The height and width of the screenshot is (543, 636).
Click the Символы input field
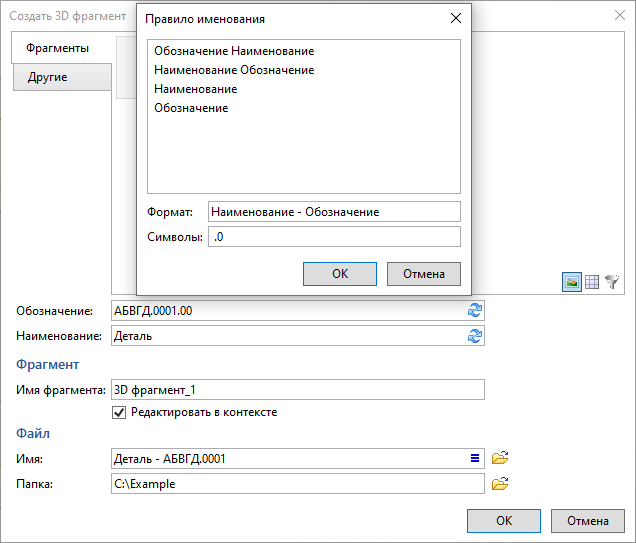[x=333, y=237]
